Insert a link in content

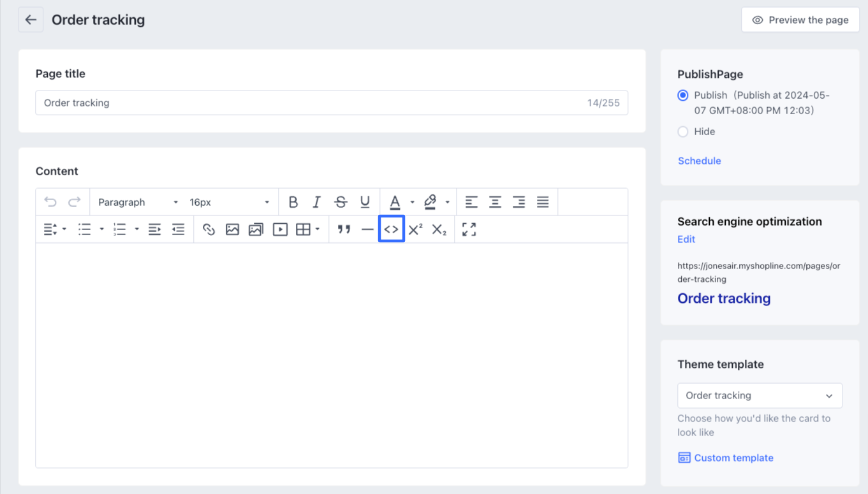coord(209,229)
